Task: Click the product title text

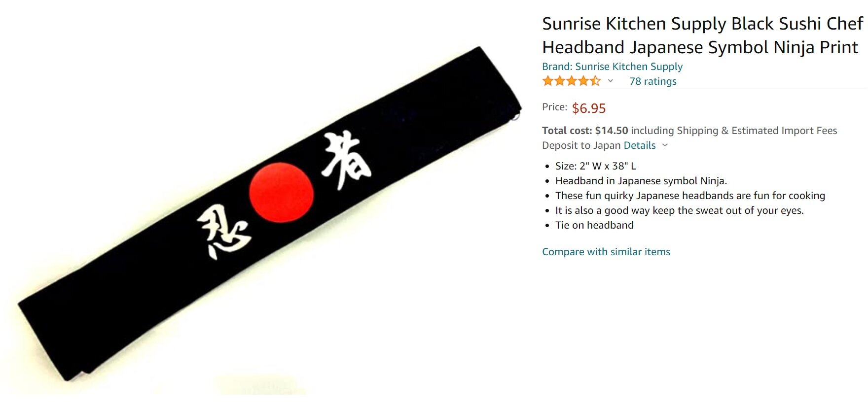Action: point(702,35)
